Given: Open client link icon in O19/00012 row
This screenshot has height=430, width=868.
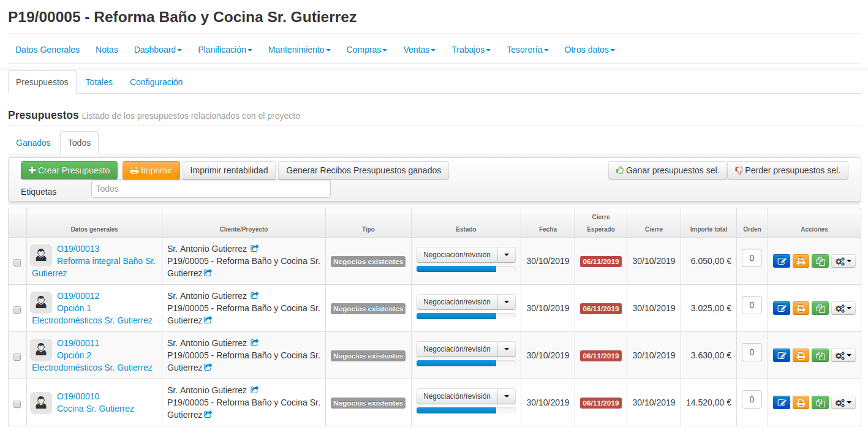Looking at the screenshot, I should [x=255, y=296].
